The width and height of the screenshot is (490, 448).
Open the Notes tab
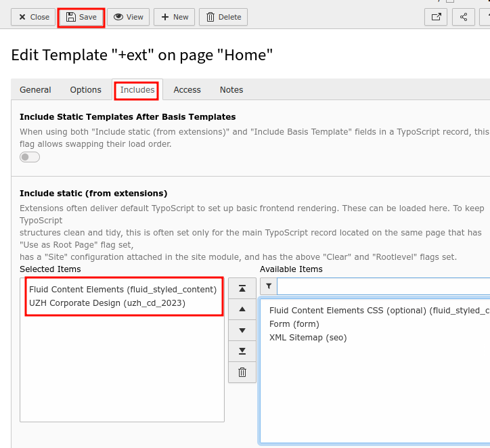[231, 89]
